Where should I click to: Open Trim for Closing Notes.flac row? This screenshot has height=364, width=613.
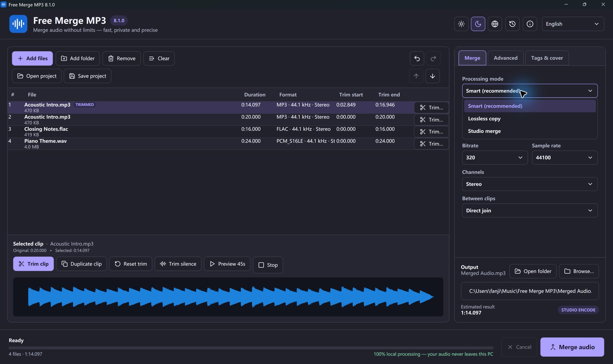pyautogui.click(x=431, y=132)
